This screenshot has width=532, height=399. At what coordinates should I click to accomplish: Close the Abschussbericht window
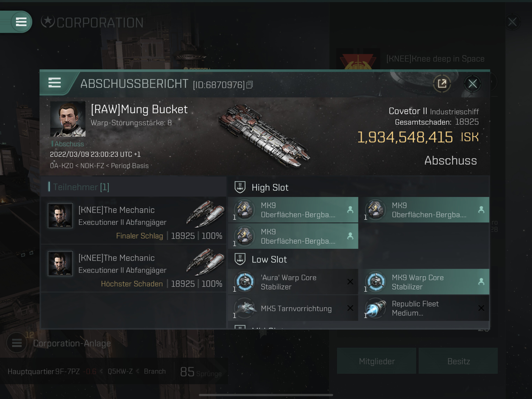(x=472, y=84)
